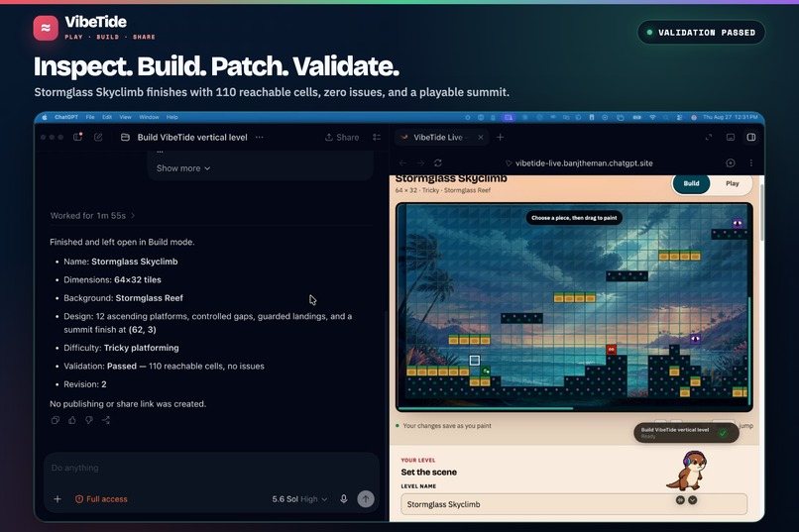Open the sidebar panel icon with red notification dot
This screenshot has height=532, width=799.
pos(78,137)
